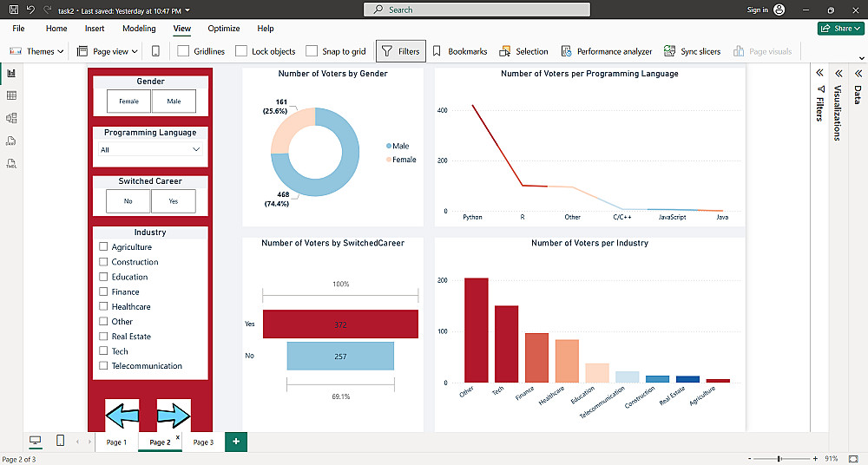
Task: Open Report view from left sidebar
Action: (x=11, y=73)
